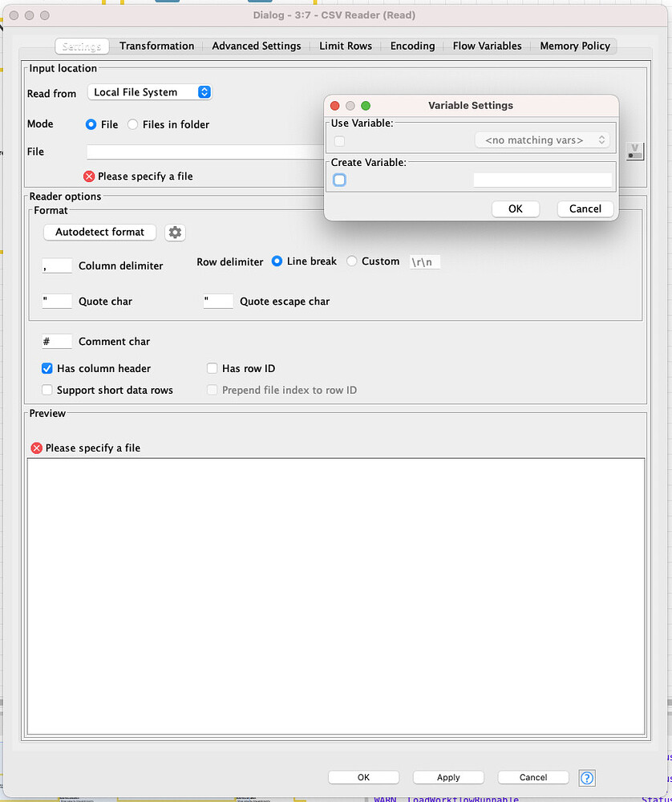Switch to the Limit Rows tab
672x802 pixels.
click(345, 46)
